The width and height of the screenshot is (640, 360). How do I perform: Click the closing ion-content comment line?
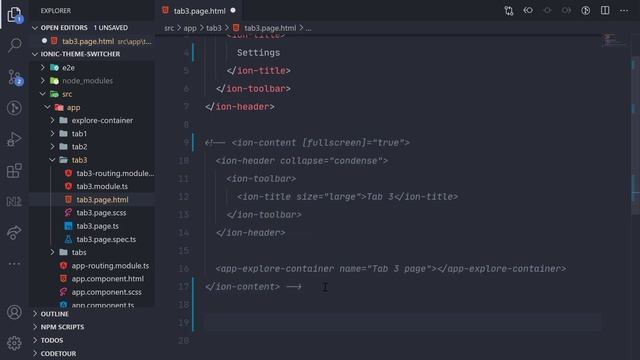click(253, 287)
